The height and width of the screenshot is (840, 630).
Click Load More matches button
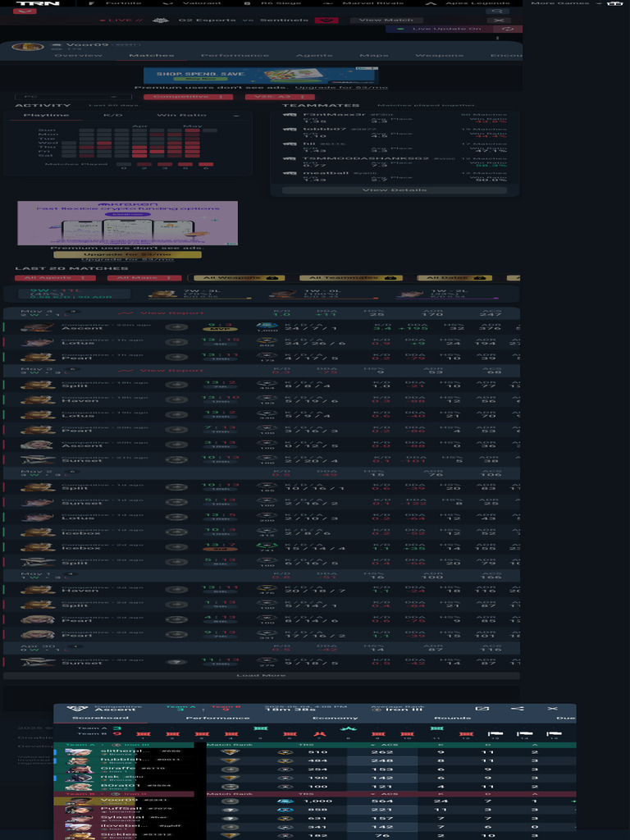261,676
